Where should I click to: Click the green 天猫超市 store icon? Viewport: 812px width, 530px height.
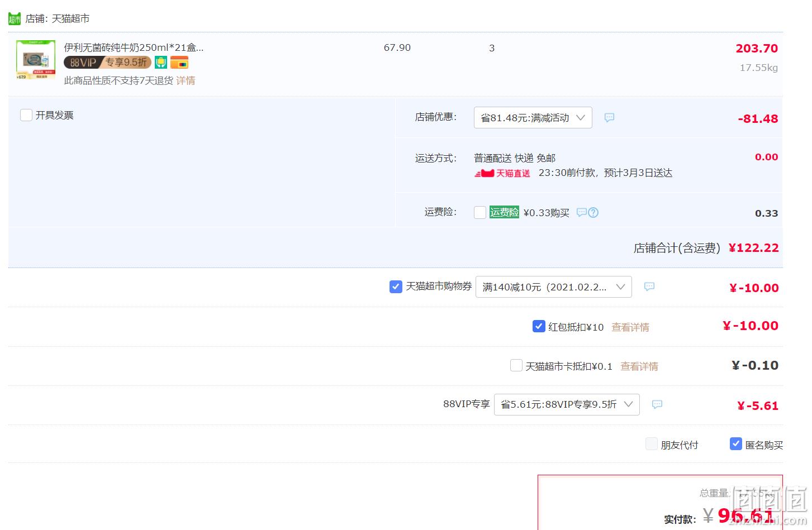(x=15, y=19)
